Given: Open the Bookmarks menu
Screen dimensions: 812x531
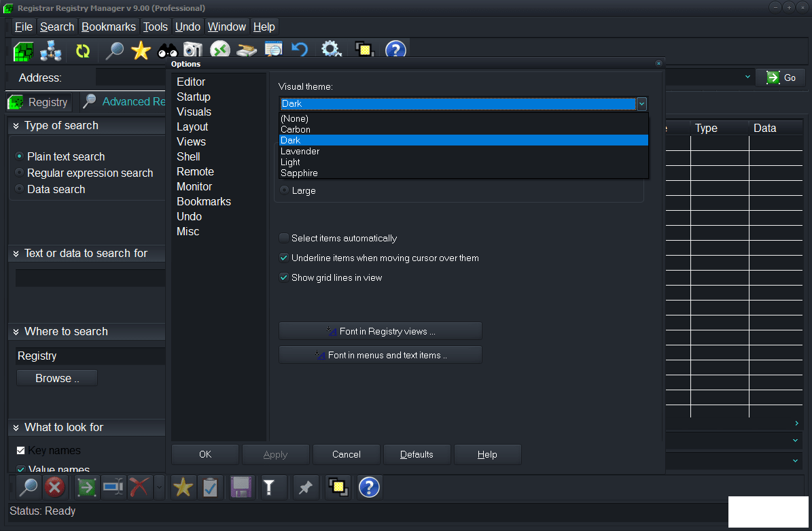Looking at the screenshot, I should point(109,27).
